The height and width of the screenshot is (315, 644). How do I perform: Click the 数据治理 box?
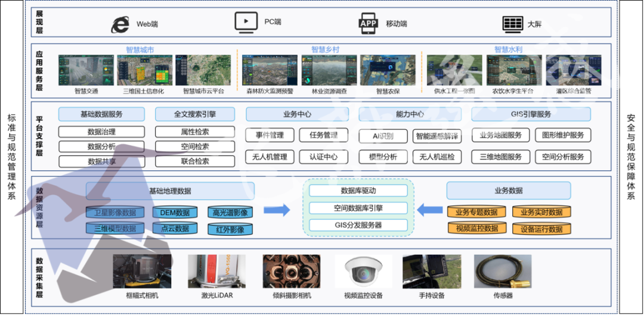101,132
